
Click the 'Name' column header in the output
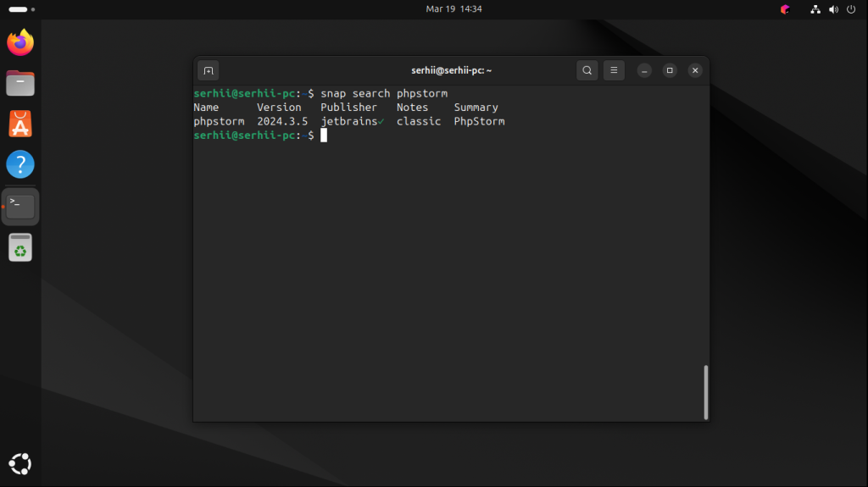pyautogui.click(x=206, y=108)
